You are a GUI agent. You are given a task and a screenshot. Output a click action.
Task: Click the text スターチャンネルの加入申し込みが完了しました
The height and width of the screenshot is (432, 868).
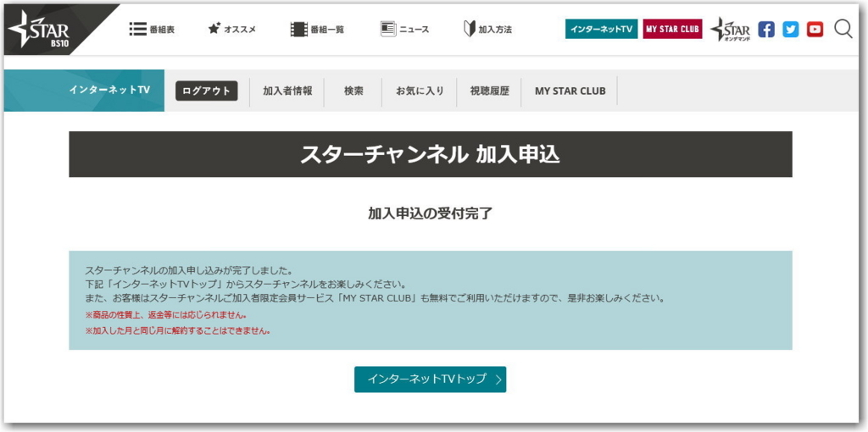click(188, 272)
